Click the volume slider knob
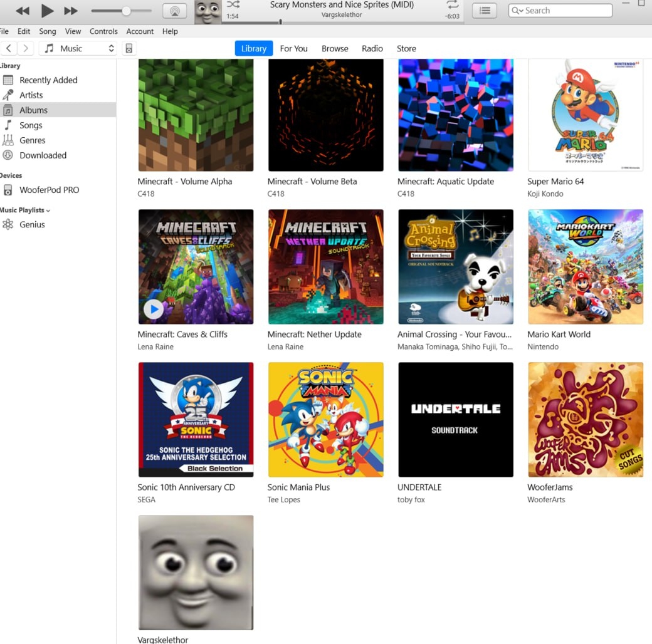652x644 pixels. (126, 11)
